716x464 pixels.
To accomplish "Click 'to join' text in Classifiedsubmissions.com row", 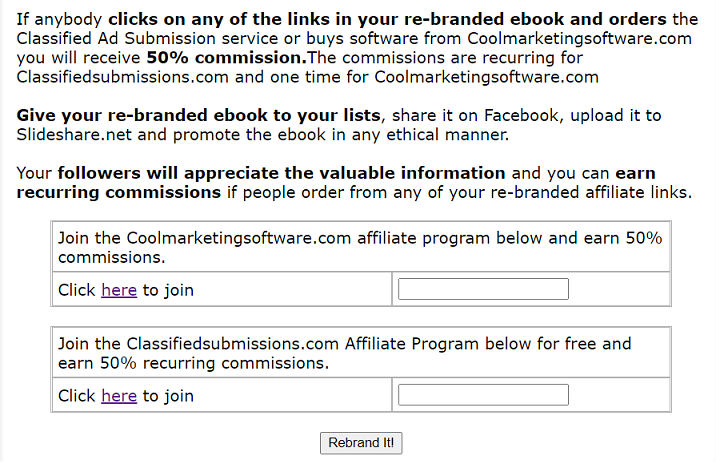I will pos(168,395).
